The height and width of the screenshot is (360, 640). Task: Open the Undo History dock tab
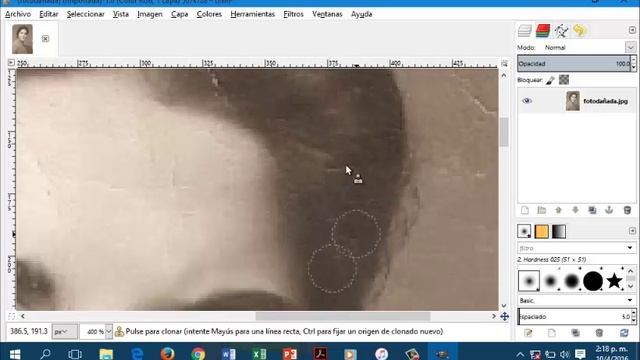579,31
